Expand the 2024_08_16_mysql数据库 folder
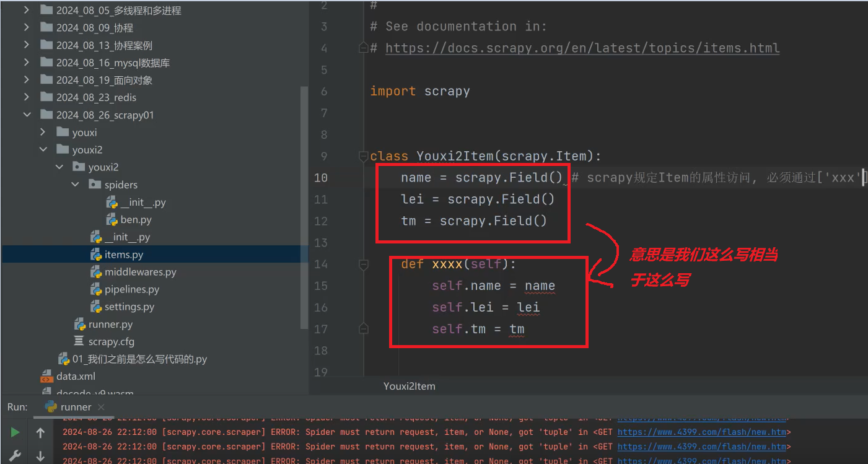 pyautogui.click(x=26, y=62)
